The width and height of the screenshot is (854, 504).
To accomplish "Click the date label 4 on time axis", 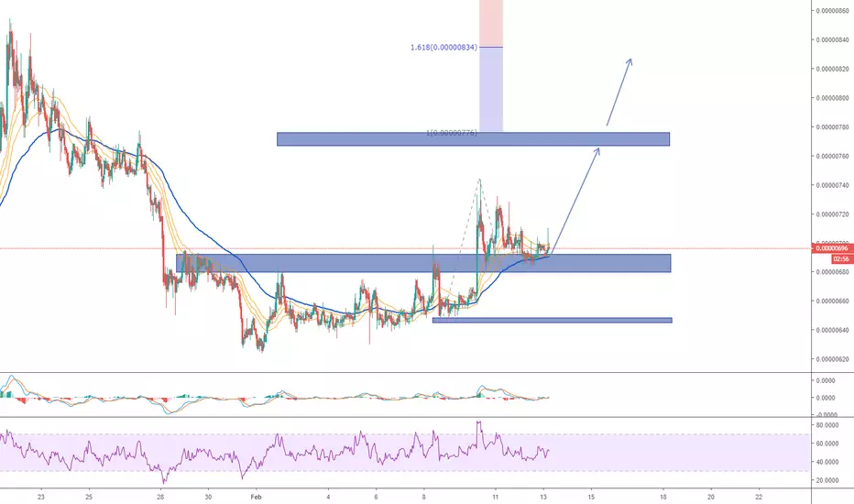I will [x=328, y=497].
